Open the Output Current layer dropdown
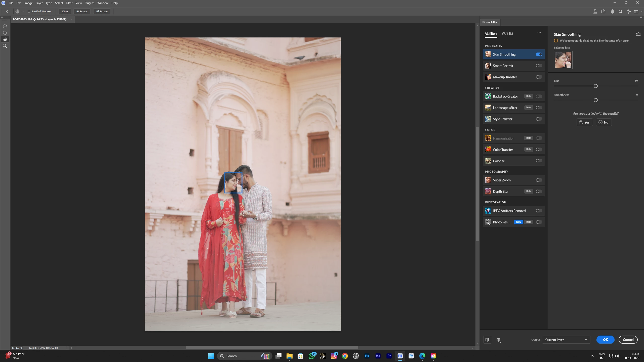The height and width of the screenshot is (362, 644). (x=566, y=340)
